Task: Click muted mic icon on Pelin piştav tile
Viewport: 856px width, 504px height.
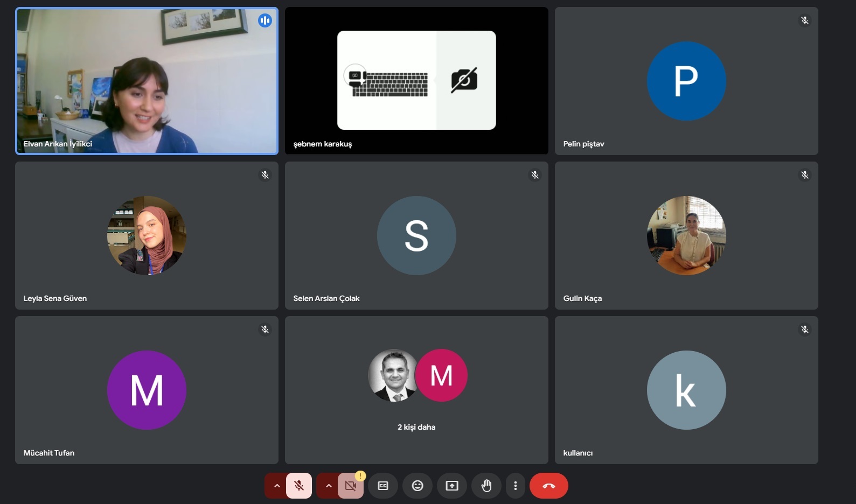Action: point(805,20)
